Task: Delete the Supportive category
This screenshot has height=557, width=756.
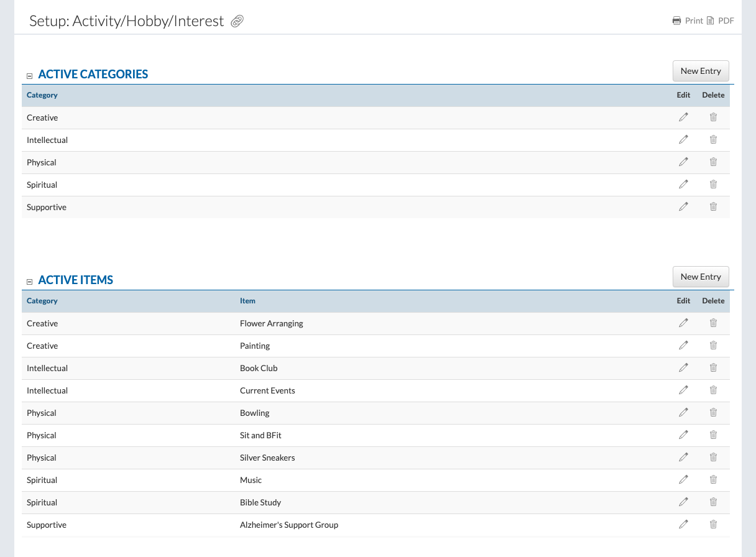Action: click(x=713, y=207)
